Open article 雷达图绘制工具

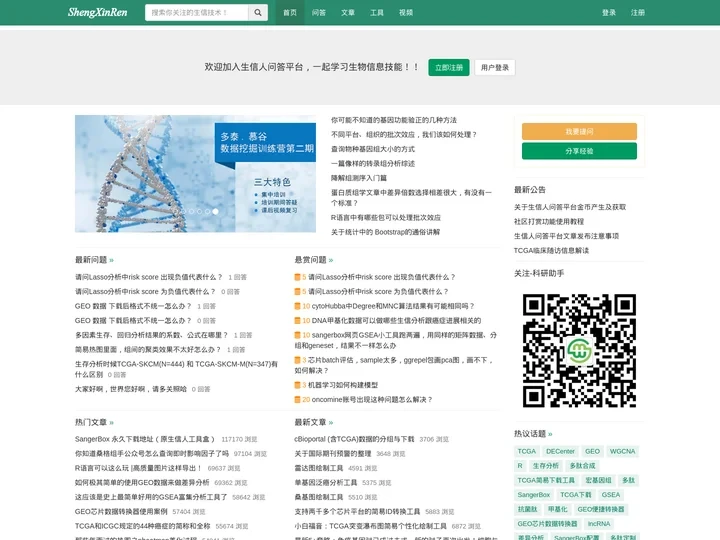319,468
